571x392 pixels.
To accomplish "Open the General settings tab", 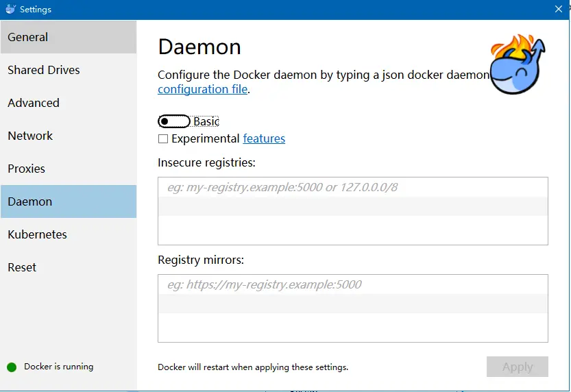I will click(x=69, y=37).
